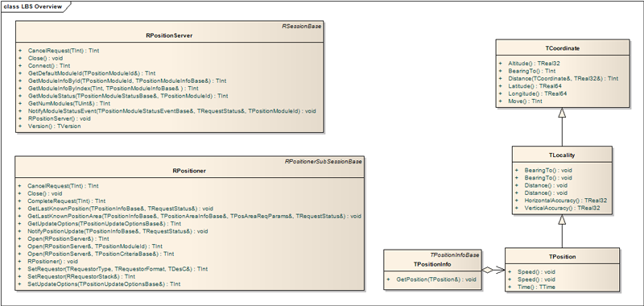Click the plus marker beside Time() : TTime
Screen dimensions: 644x306
tap(510, 287)
